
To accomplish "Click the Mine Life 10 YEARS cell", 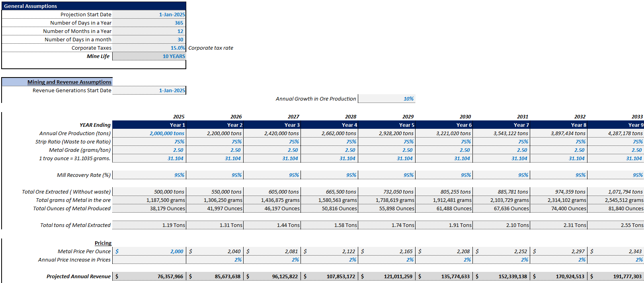I will 149,56.
